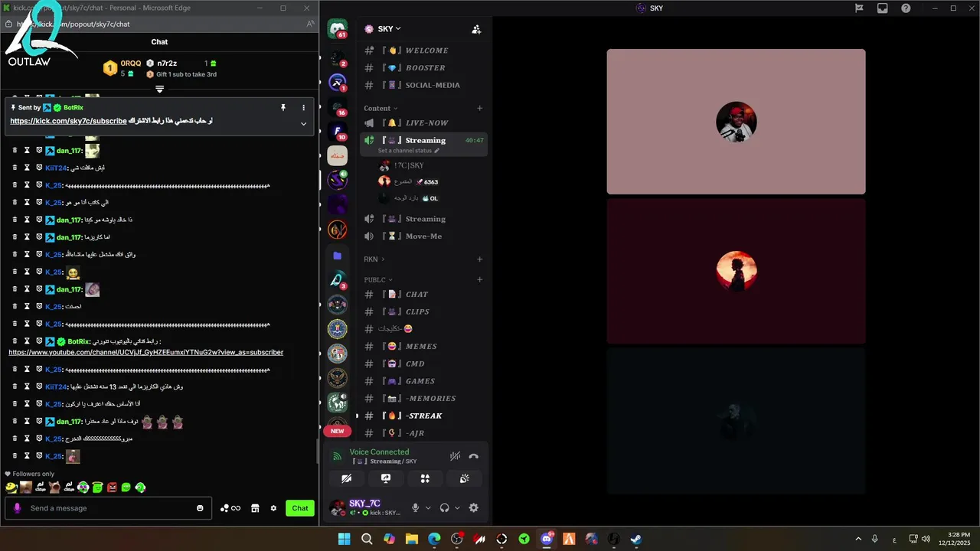
Task: Open Discord inbox icon in title bar
Action: 883,8
